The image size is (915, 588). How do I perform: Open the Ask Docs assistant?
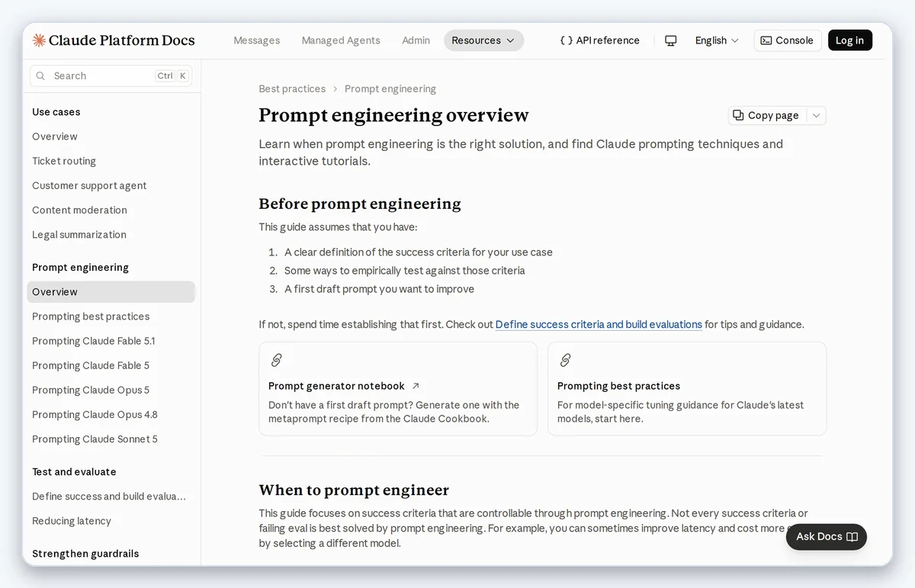[827, 537]
